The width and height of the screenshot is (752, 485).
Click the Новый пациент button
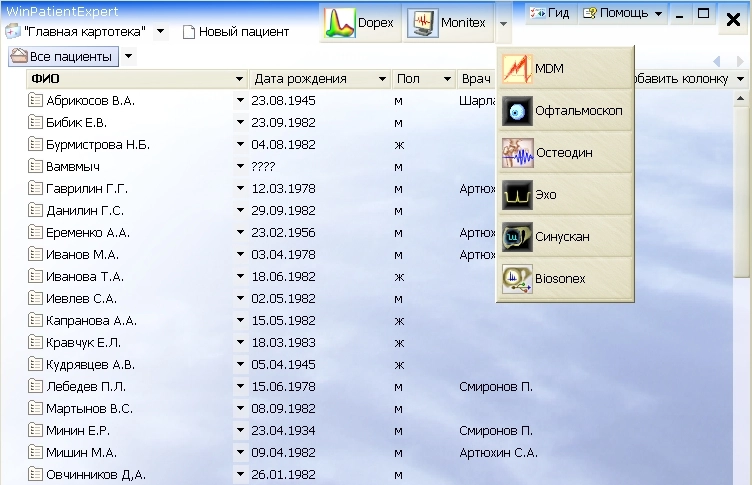tap(236, 32)
